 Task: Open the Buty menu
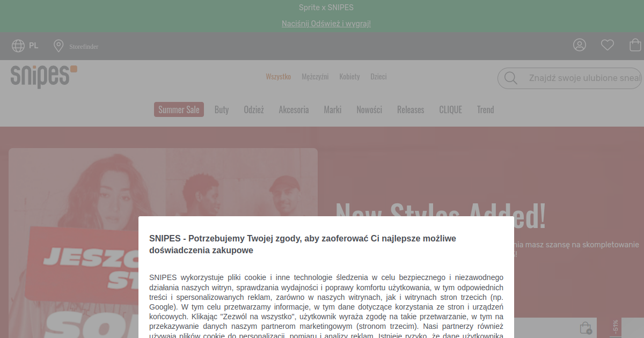click(x=222, y=109)
